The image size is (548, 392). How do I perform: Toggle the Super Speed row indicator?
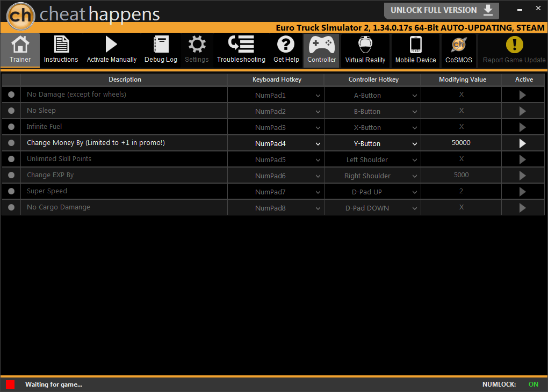point(11,191)
